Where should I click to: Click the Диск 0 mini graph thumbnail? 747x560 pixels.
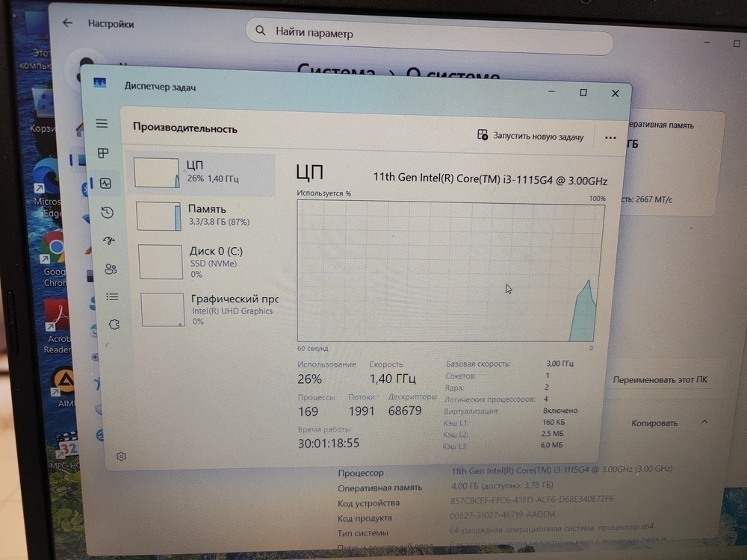point(161,262)
